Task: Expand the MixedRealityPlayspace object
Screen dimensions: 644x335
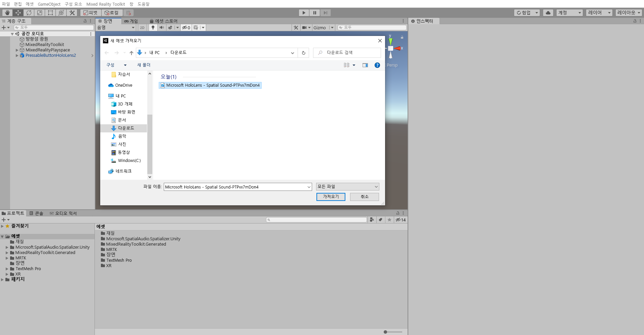Action: (x=17, y=50)
